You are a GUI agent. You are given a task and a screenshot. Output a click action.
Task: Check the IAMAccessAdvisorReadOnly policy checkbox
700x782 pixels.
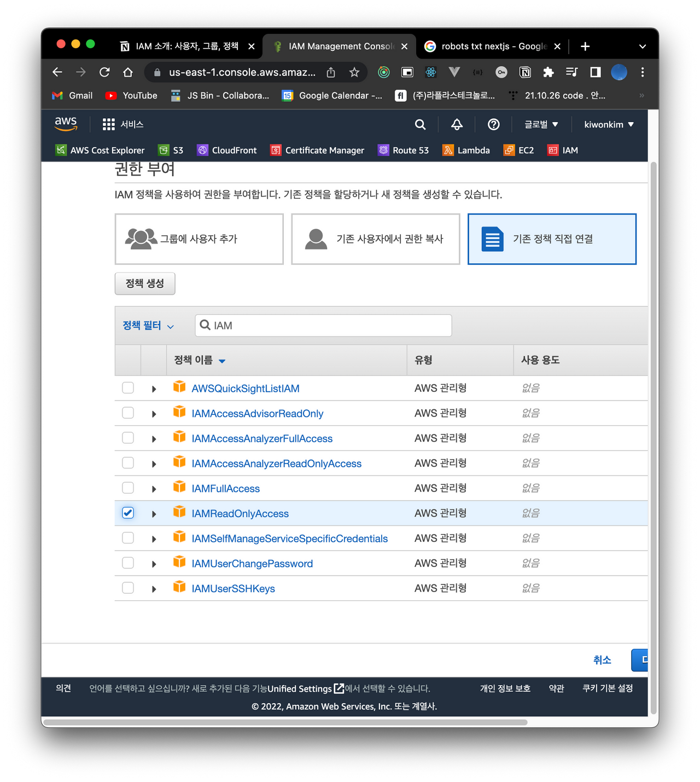pos(128,413)
